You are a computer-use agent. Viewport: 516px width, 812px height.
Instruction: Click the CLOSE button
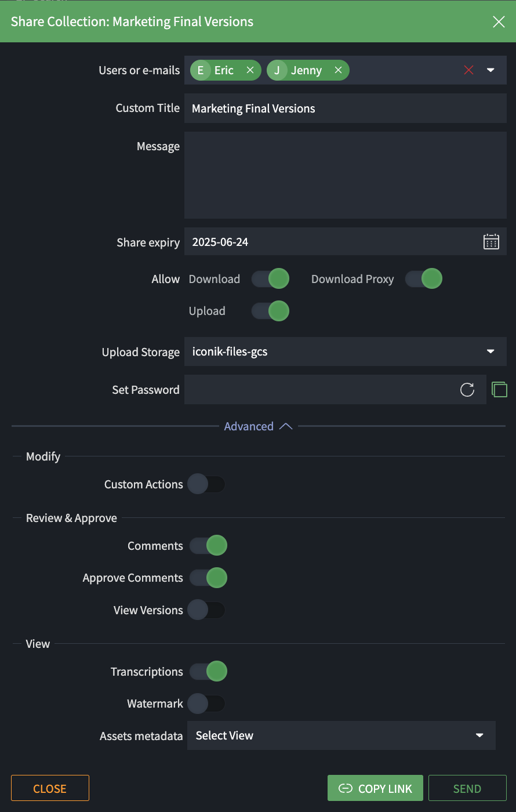50,788
